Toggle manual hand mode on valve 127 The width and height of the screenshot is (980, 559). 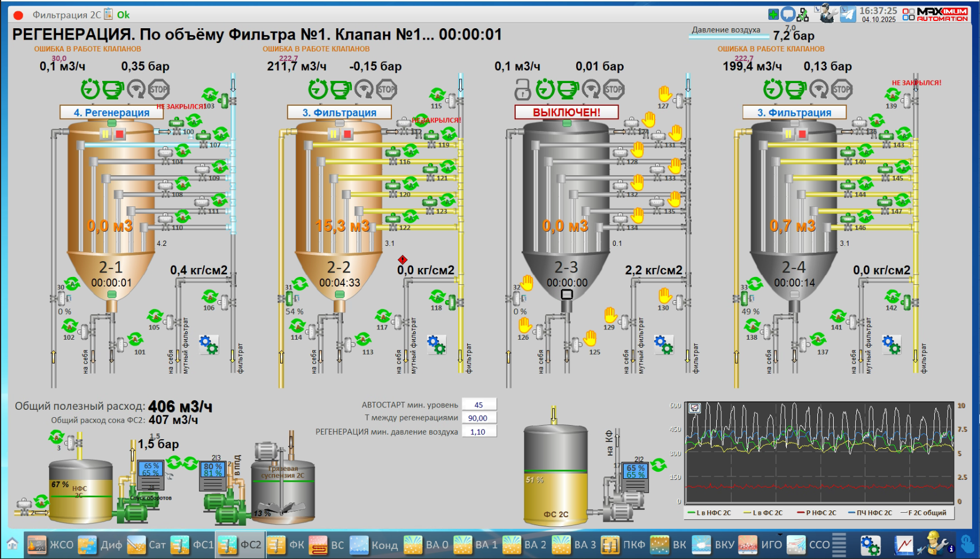pos(665,93)
